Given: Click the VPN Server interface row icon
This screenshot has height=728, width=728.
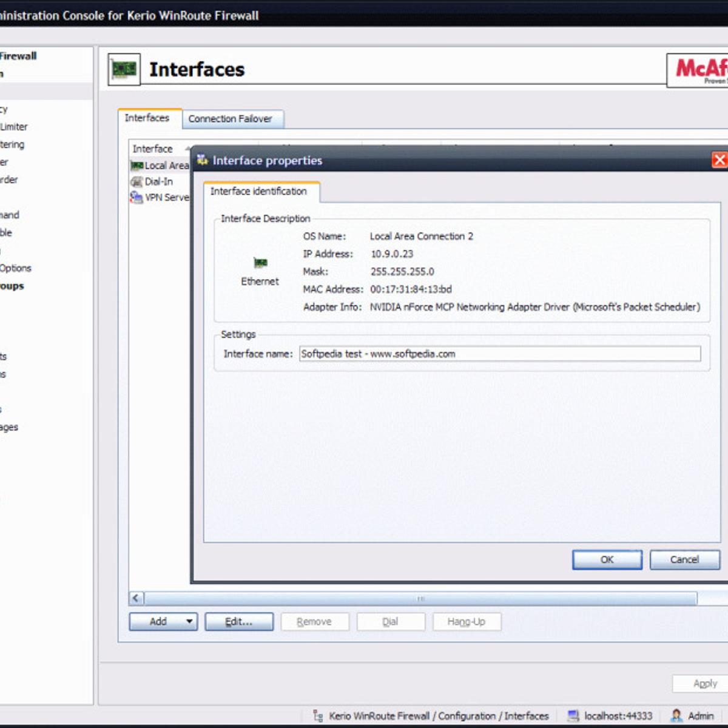Looking at the screenshot, I should [x=136, y=197].
